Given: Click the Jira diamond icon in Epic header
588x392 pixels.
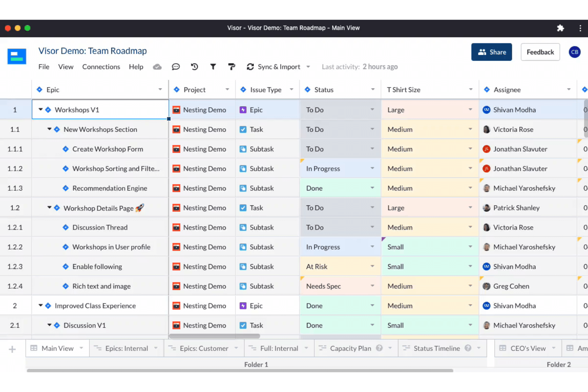Looking at the screenshot, I should coord(39,89).
